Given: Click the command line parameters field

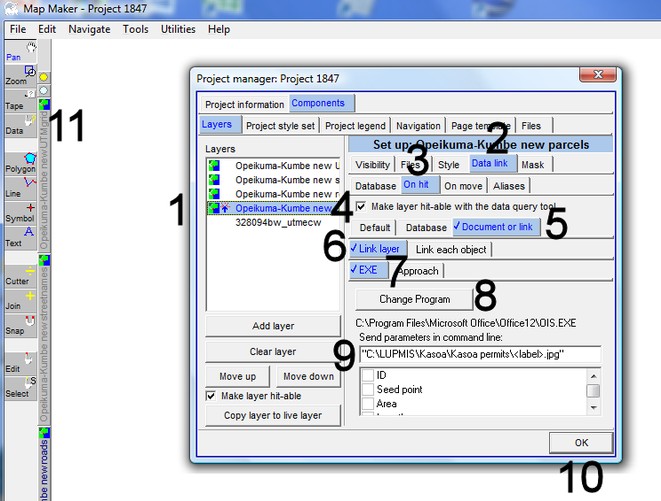Looking at the screenshot, I should click(x=480, y=354).
